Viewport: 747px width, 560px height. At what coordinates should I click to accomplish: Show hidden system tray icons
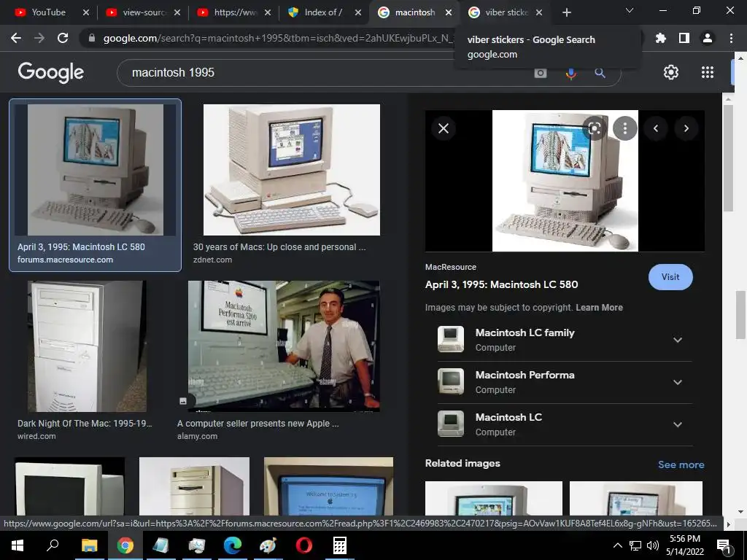point(617,545)
